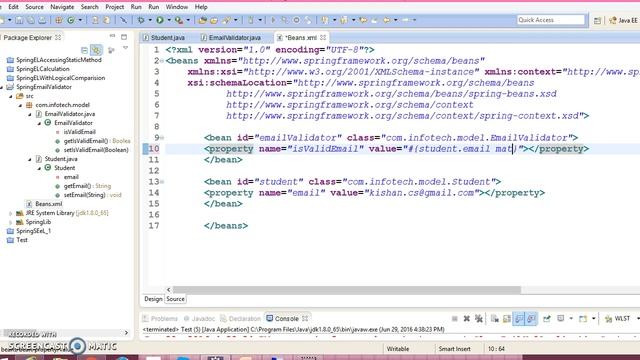Screen dimensions: 640x360
Task: Collapse All in Package Explorer toolbar
Action: [x=84, y=50]
